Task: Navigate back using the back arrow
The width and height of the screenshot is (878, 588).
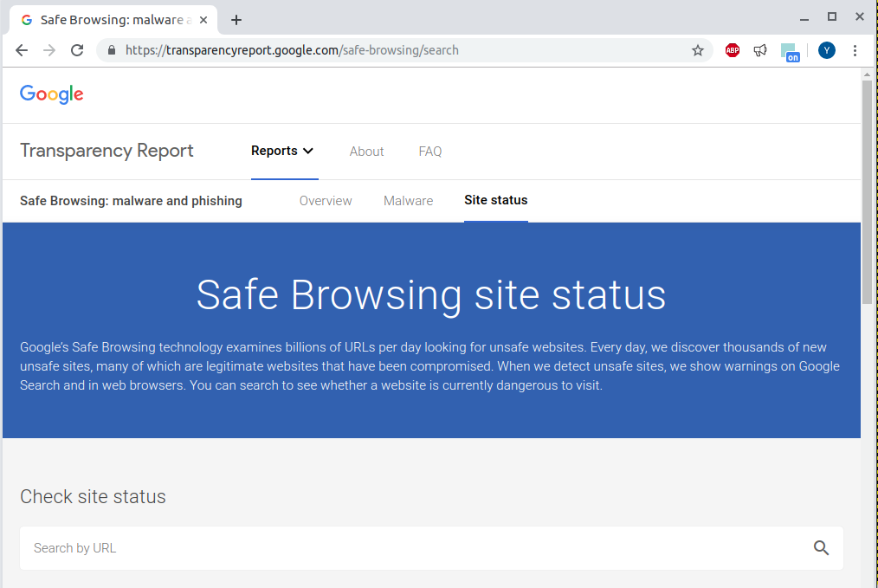Action: tap(22, 50)
